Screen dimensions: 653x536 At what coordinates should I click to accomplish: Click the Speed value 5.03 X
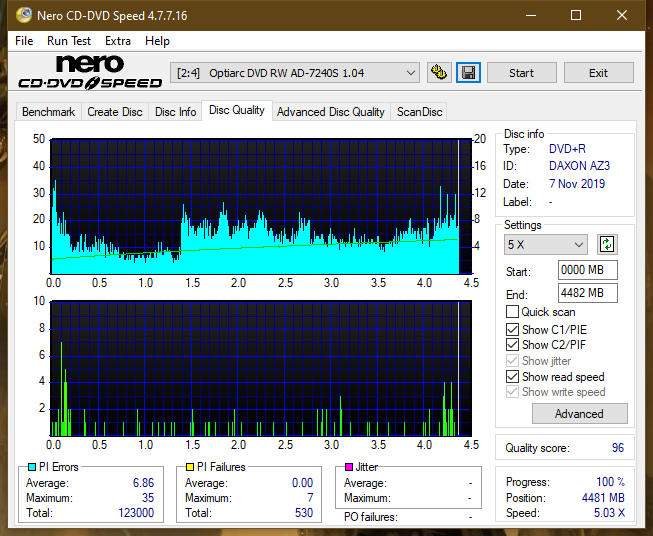[609, 513]
